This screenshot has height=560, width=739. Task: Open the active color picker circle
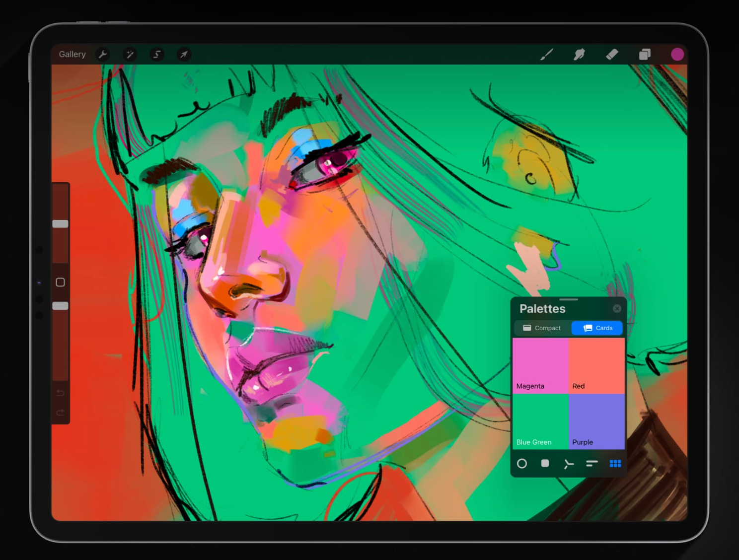pos(677,55)
